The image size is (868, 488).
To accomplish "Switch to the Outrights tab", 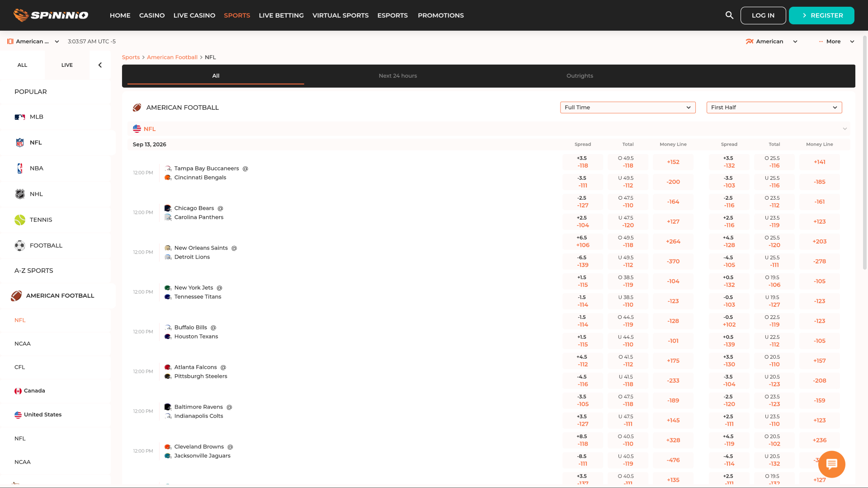I will (580, 76).
